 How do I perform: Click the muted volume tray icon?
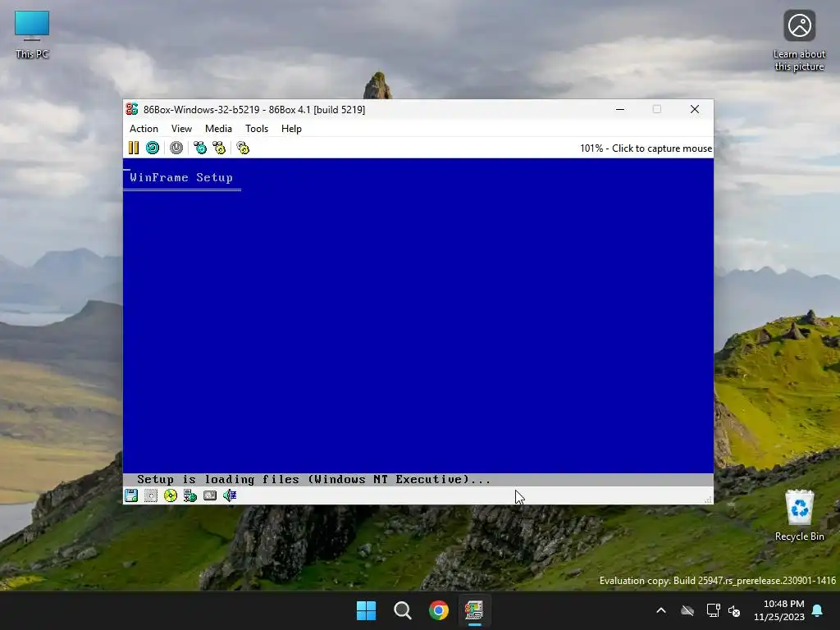[734, 610]
